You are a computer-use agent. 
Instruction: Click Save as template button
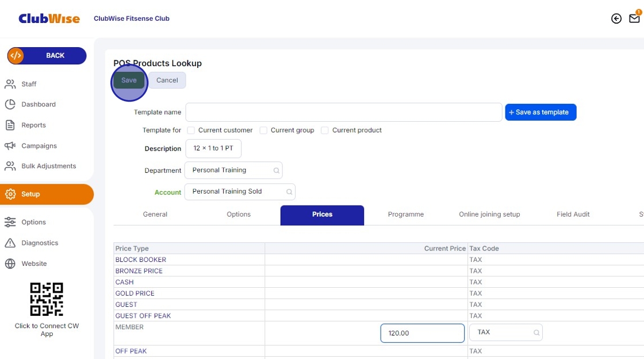540,113
